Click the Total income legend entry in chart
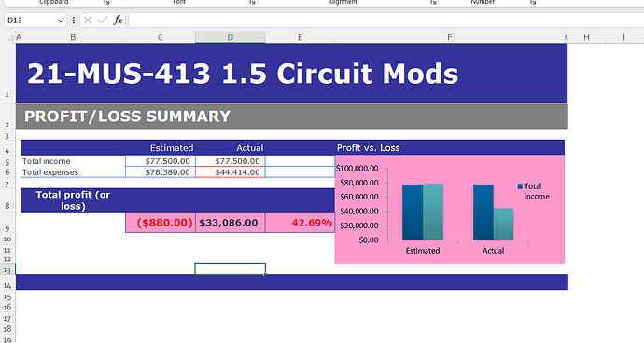The image size is (644, 343). tap(534, 191)
